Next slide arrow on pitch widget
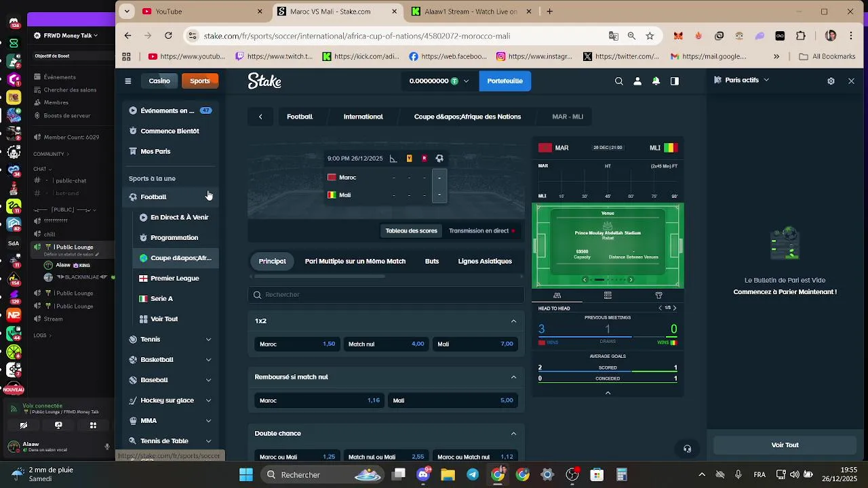868x488 pixels. (x=631, y=280)
